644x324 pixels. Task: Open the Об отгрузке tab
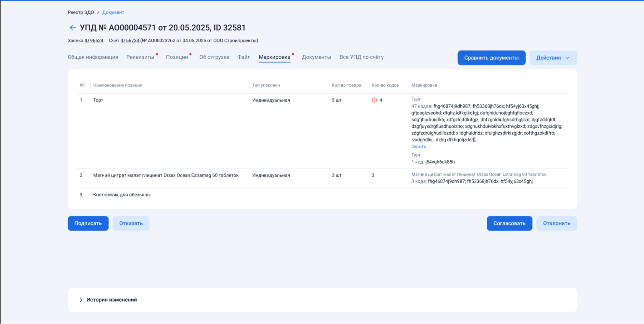click(214, 57)
